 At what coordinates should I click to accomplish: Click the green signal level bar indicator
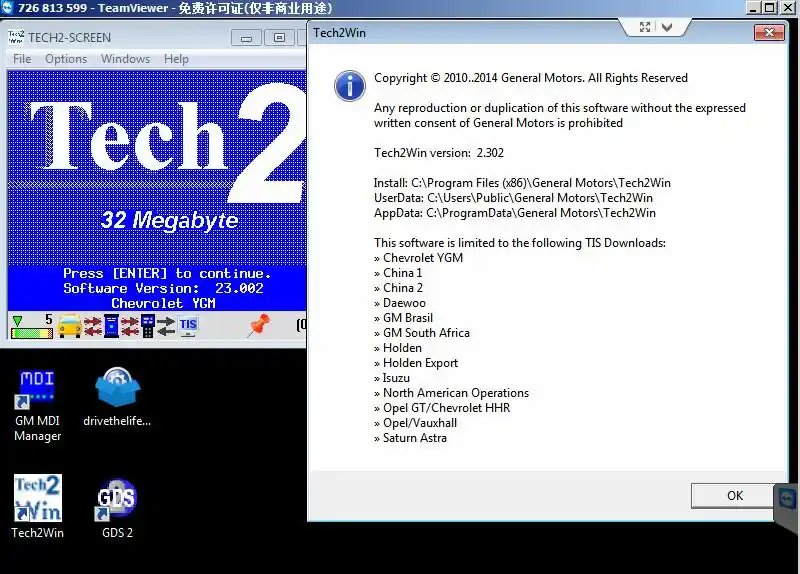pos(32,334)
